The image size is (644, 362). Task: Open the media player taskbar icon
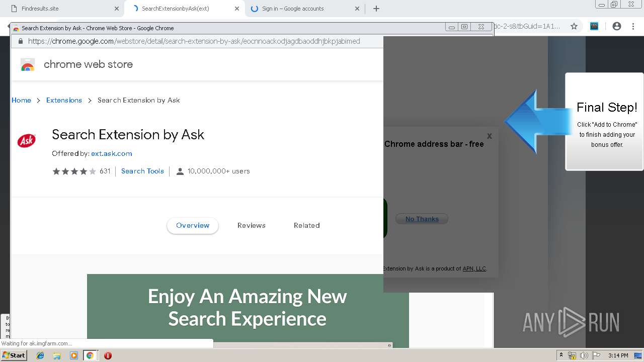pyautogui.click(x=74, y=355)
